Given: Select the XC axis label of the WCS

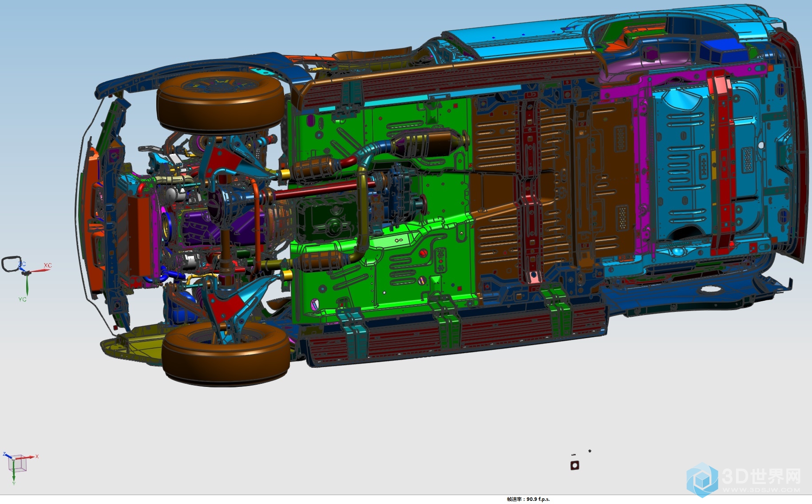Looking at the screenshot, I should tap(48, 265).
